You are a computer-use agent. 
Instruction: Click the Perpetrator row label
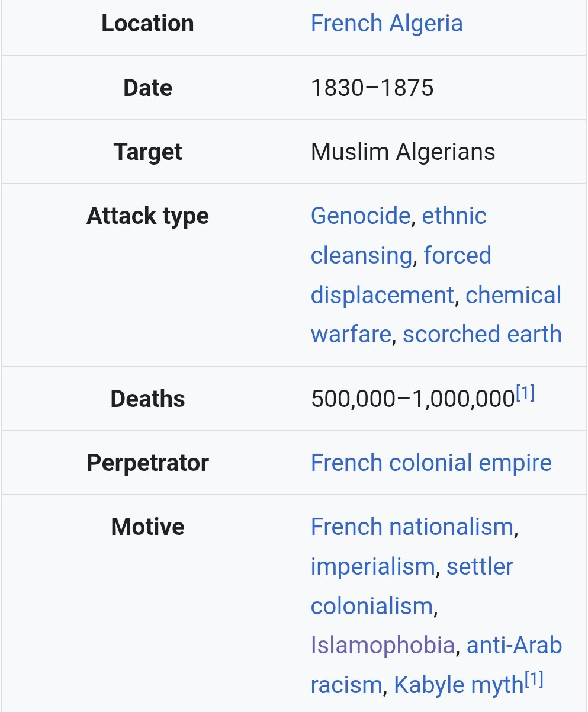point(147,463)
